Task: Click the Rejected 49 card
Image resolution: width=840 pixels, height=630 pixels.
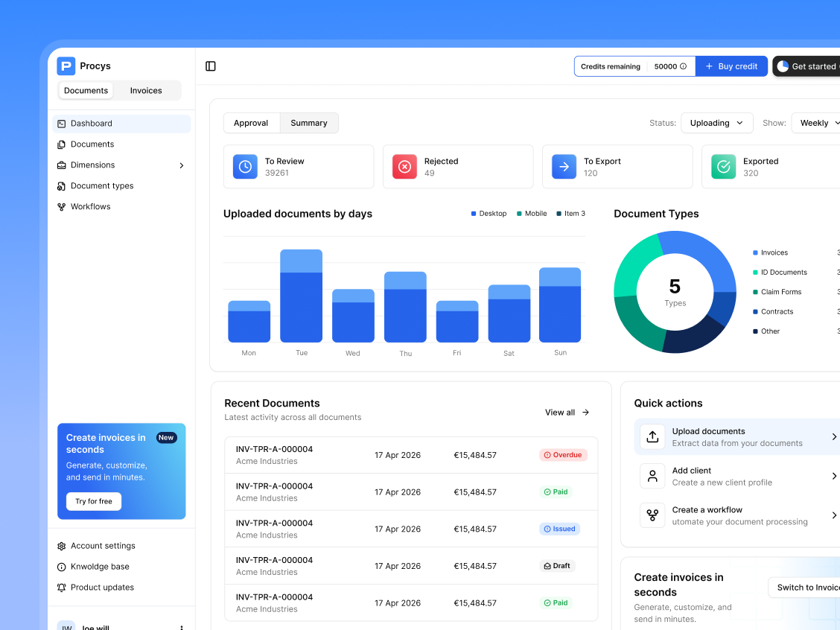Action: (x=458, y=167)
